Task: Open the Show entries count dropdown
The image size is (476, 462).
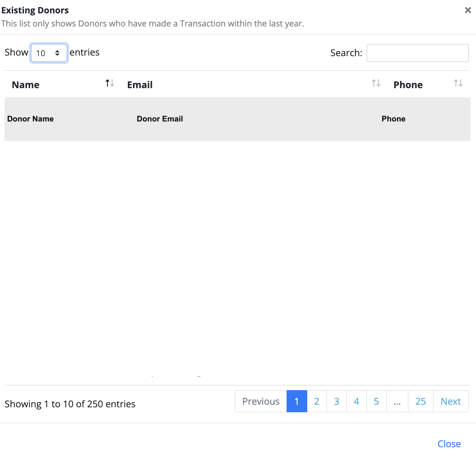Action: [49, 53]
